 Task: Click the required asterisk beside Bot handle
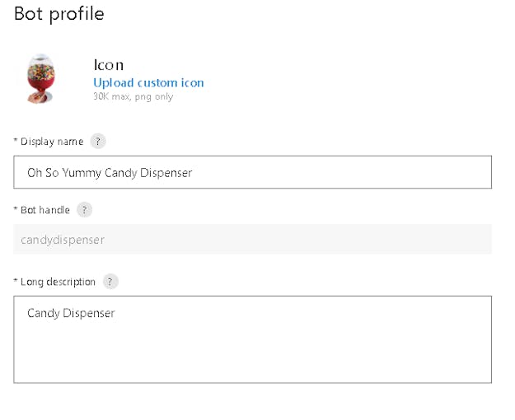coord(15,208)
